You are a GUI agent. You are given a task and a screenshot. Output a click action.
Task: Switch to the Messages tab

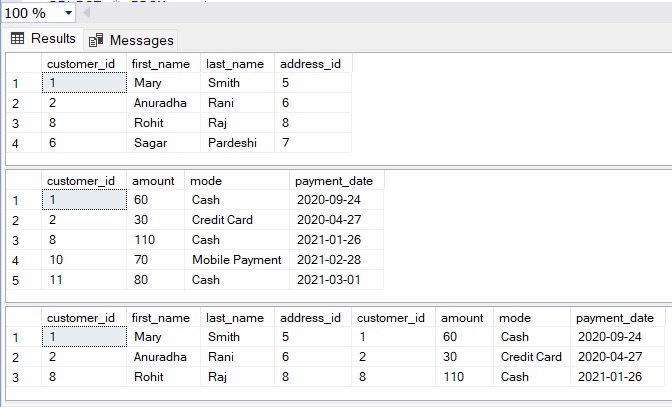coord(131,40)
